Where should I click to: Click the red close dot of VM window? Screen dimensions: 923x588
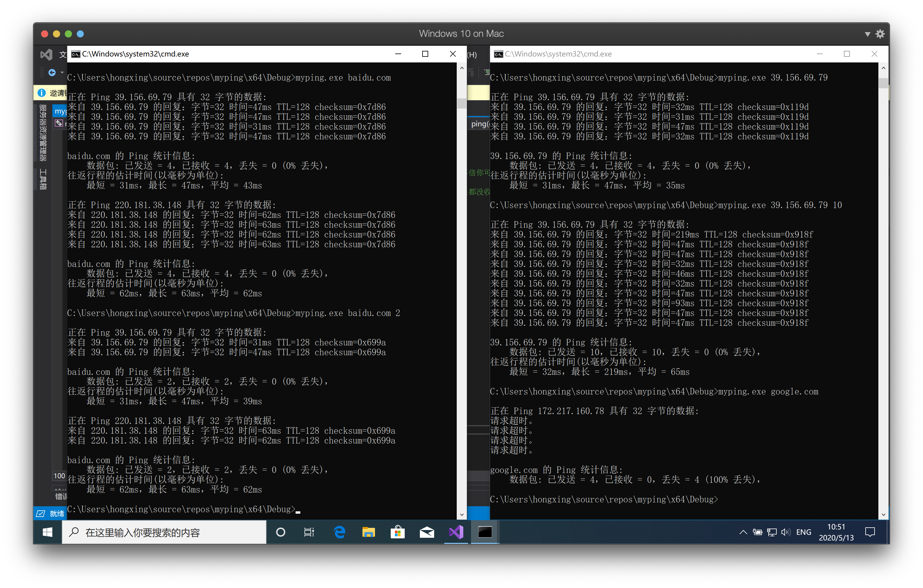tap(45, 34)
